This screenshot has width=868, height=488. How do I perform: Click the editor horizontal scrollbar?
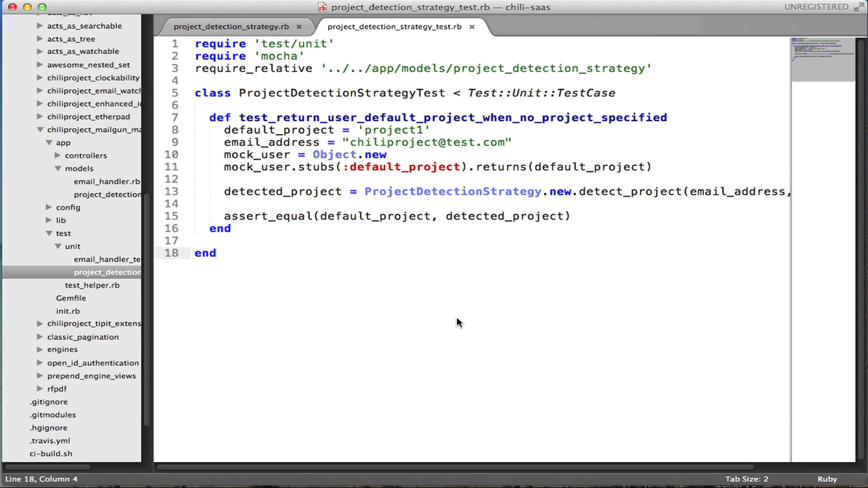(x=455, y=467)
